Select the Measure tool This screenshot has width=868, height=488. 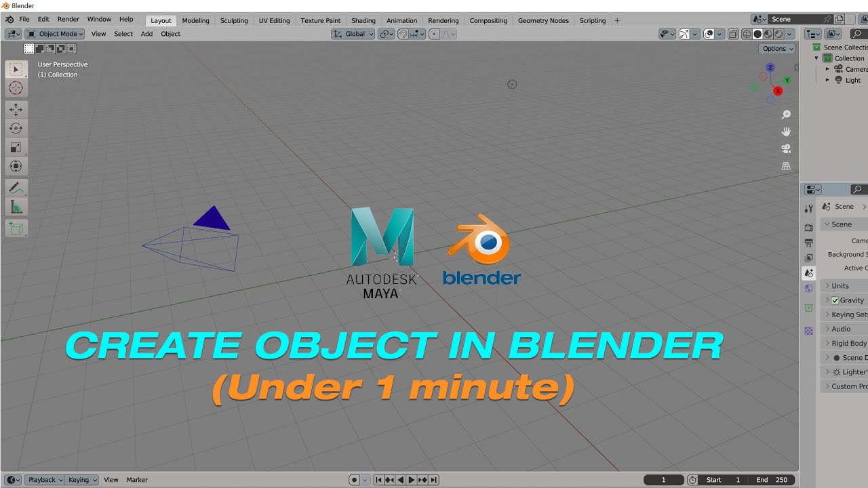[16, 207]
